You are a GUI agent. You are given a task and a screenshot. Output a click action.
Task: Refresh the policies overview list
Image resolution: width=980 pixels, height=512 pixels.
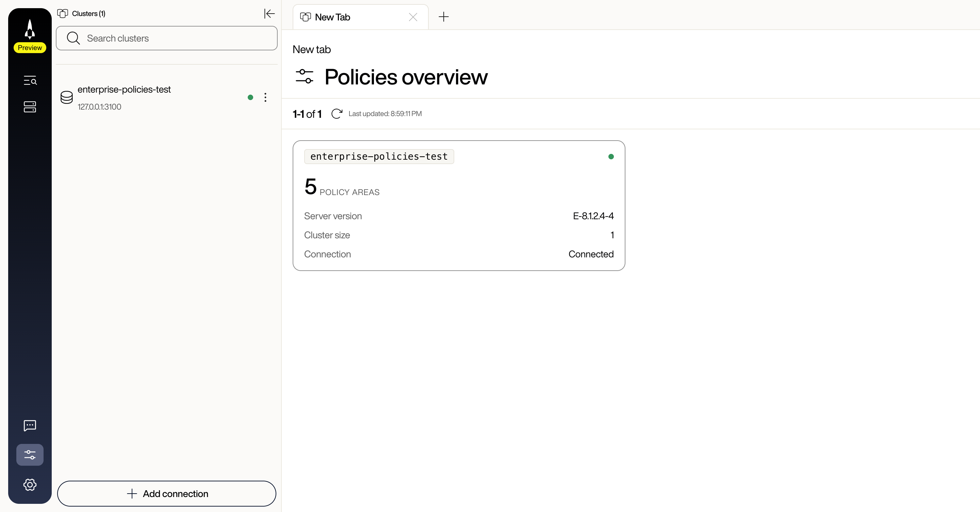point(337,113)
